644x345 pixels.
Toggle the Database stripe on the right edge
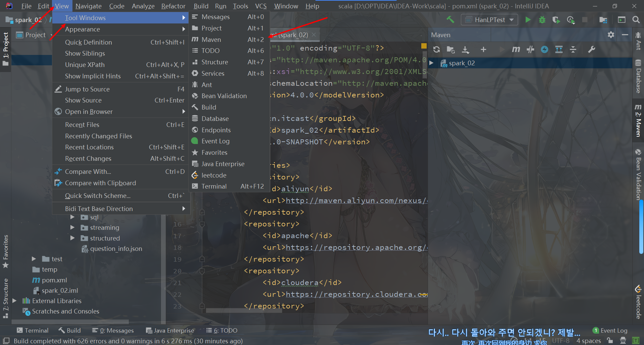tap(638, 76)
